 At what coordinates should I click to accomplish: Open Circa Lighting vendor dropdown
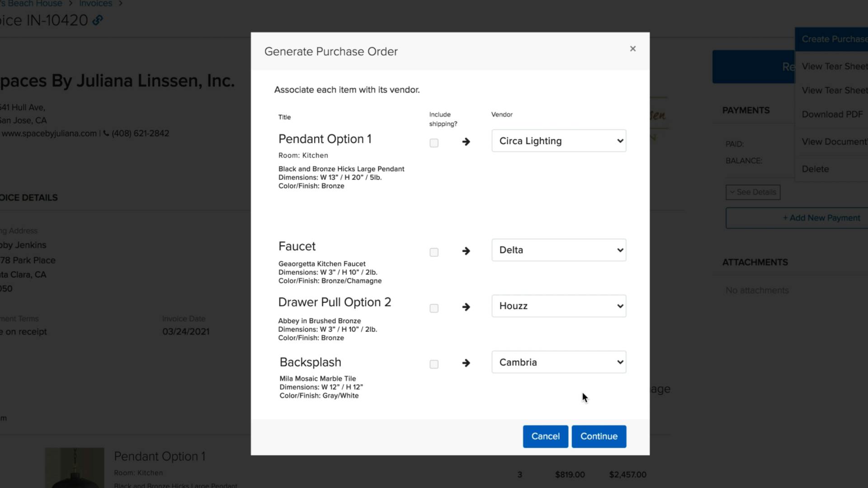tap(559, 141)
